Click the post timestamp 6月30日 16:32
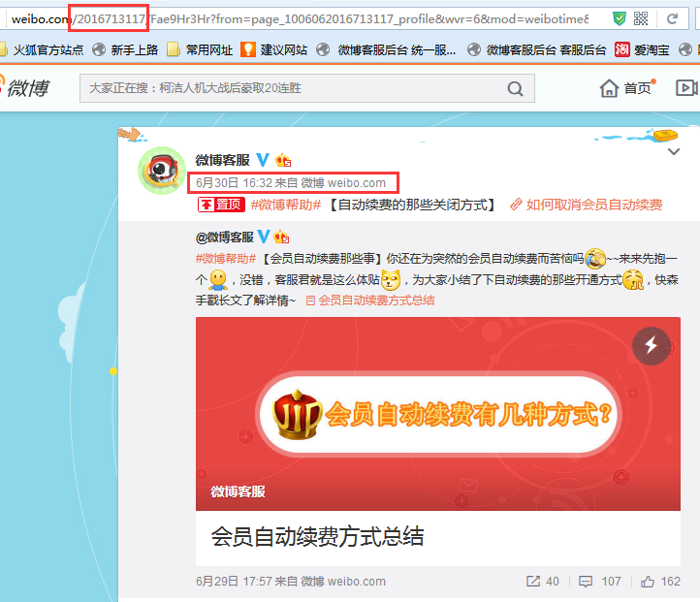Viewport: 700px width, 602px height. 234,183
